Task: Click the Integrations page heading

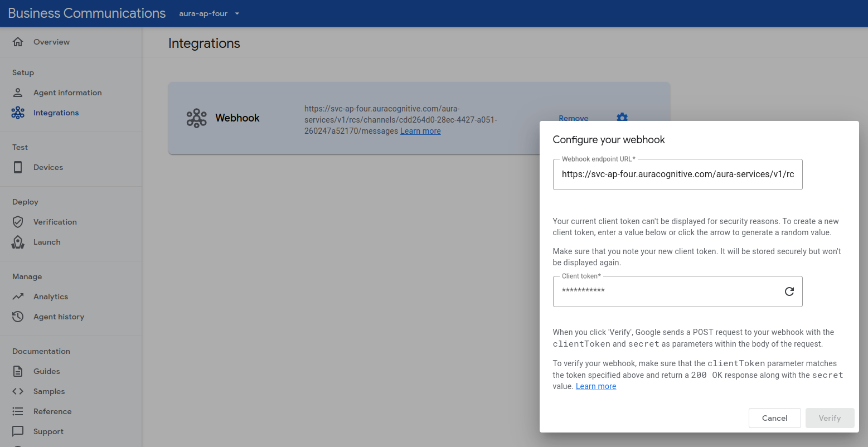Action: 204,43
